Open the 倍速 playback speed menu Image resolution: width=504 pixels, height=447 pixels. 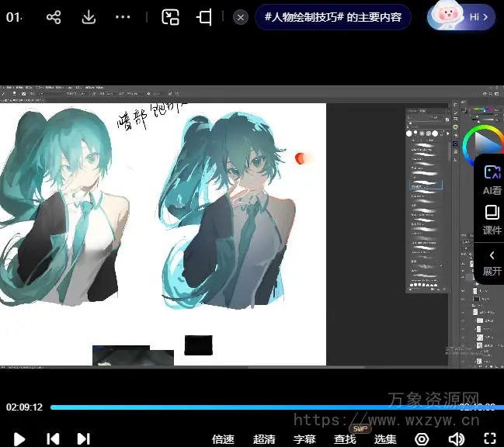click(x=223, y=438)
